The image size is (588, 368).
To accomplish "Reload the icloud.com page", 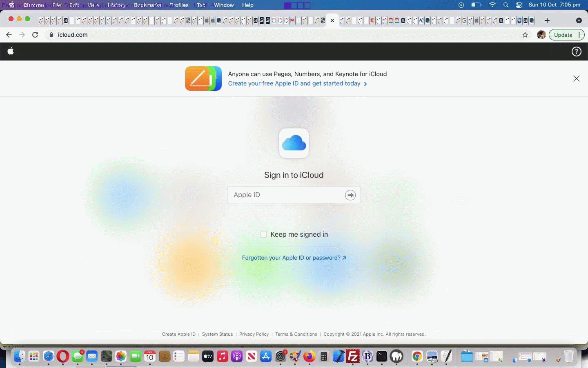I will [x=35, y=35].
